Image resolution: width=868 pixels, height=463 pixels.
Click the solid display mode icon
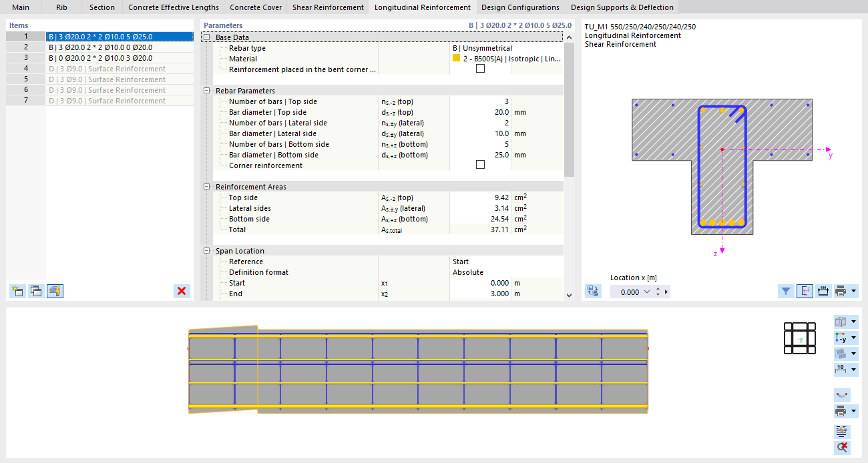[x=841, y=354]
